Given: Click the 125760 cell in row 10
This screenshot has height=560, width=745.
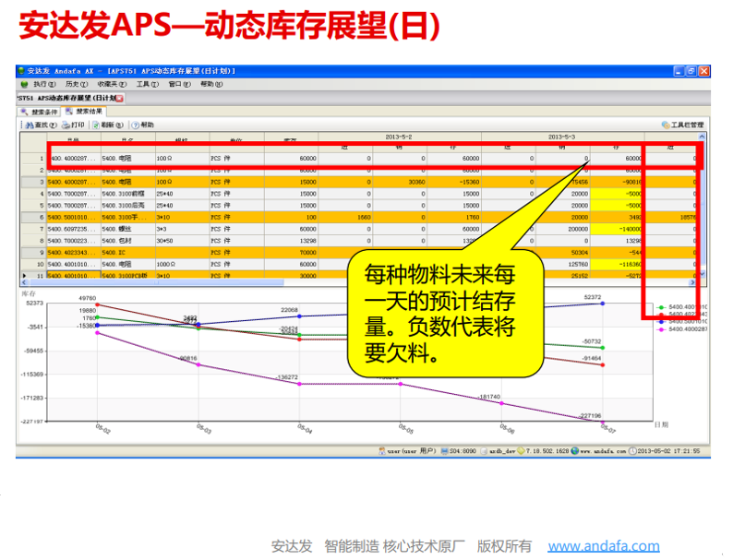Looking at the screenshot, I should 563,264.
